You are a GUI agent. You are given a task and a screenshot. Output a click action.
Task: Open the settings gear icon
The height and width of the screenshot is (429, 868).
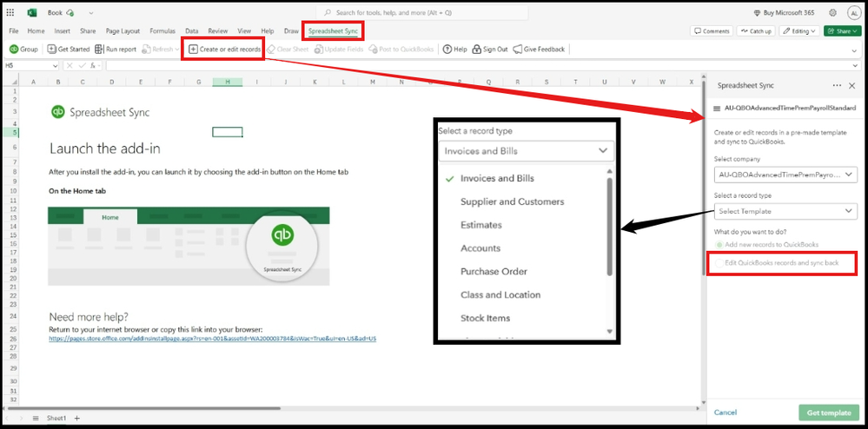click(832, 13)
